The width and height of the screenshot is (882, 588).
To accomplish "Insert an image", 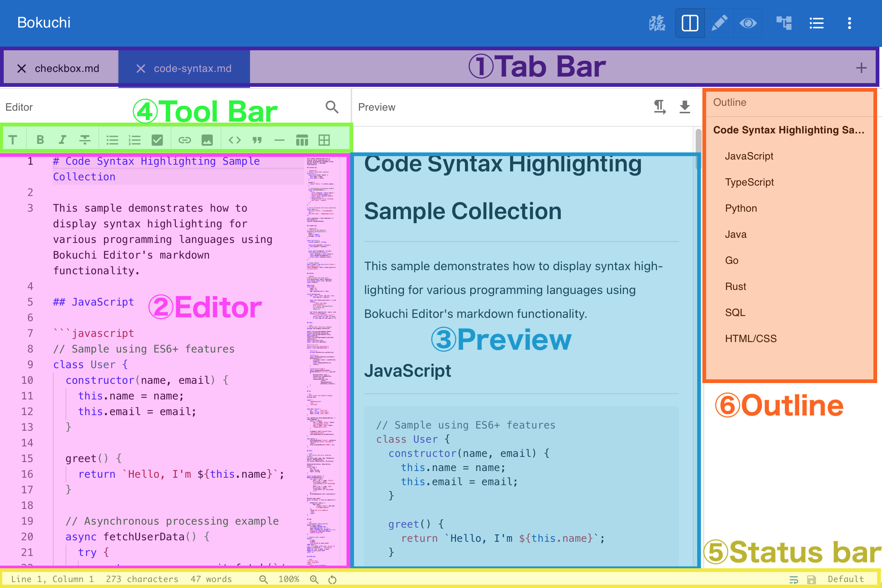I will (x=207, y=140).
